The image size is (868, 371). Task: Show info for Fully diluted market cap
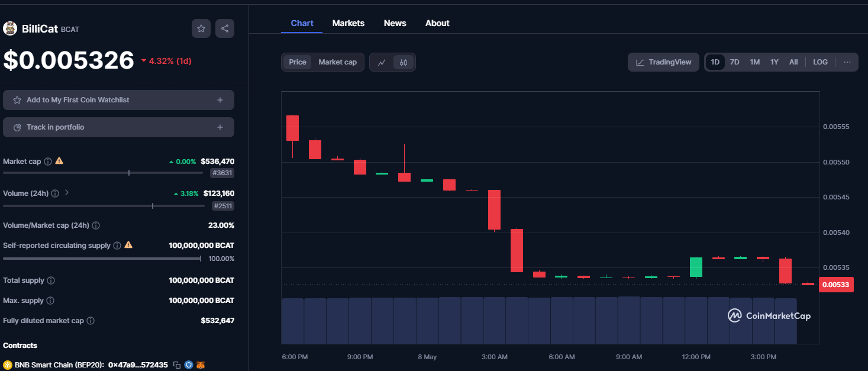91,321
